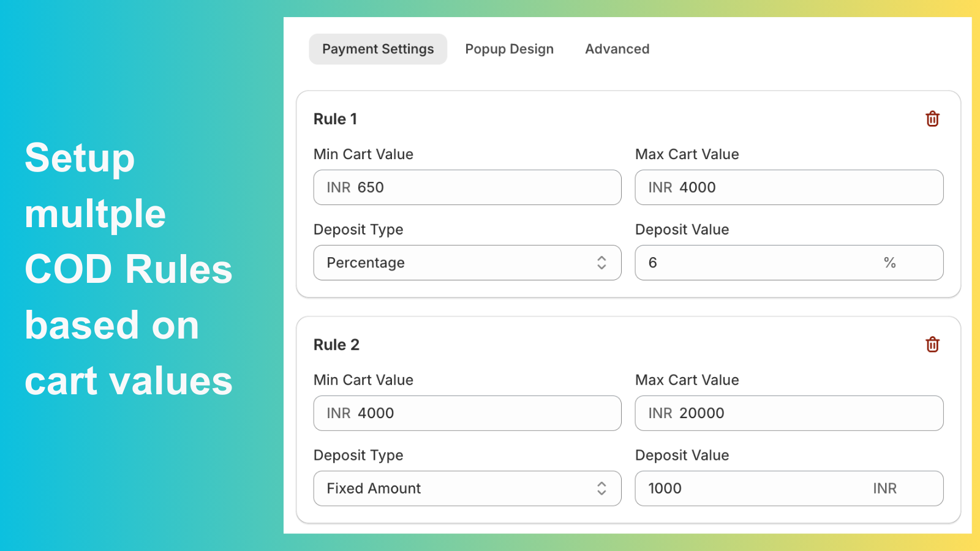Delete Rule 2 using the trash icon

click(932, 344)
